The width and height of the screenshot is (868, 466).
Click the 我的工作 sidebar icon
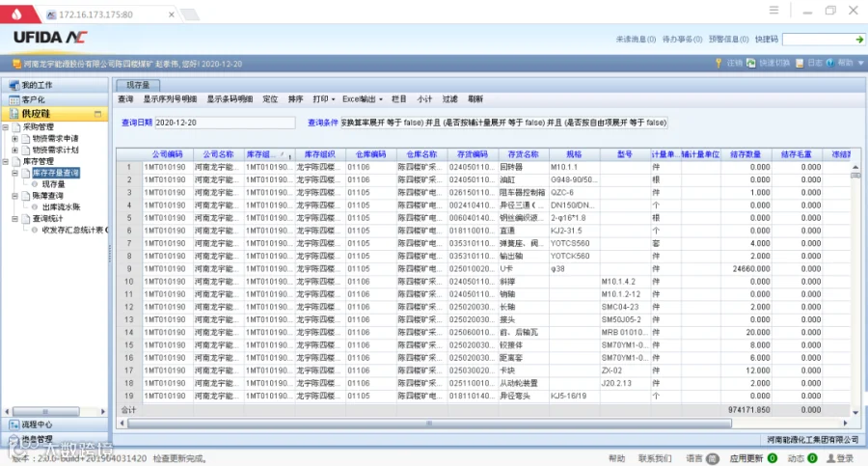(x=14, y=85)
